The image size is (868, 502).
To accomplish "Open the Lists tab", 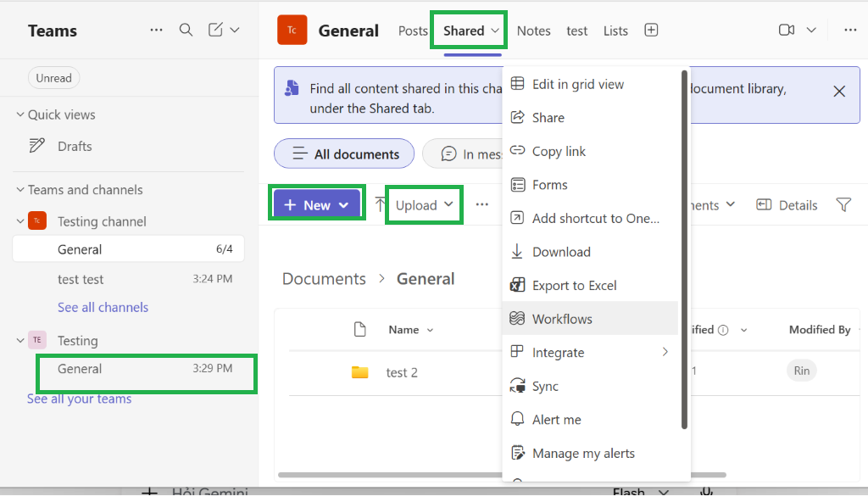I will (615, 31).
